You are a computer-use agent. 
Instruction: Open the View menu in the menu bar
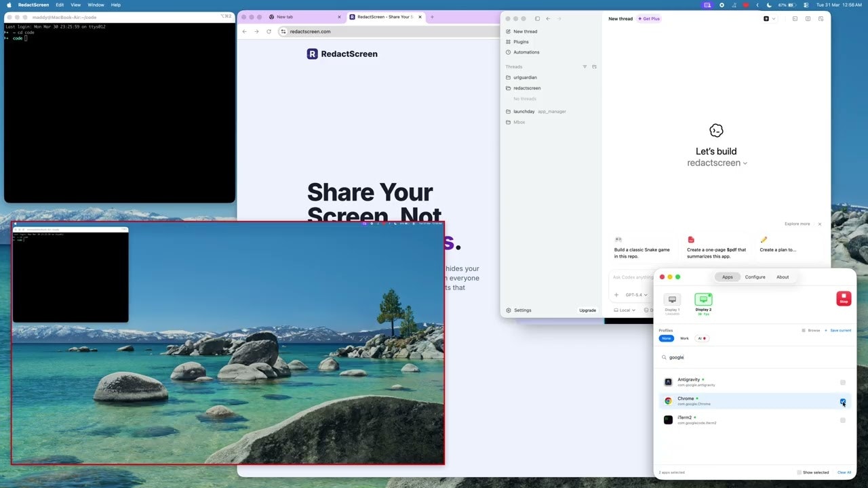(76, 5)
